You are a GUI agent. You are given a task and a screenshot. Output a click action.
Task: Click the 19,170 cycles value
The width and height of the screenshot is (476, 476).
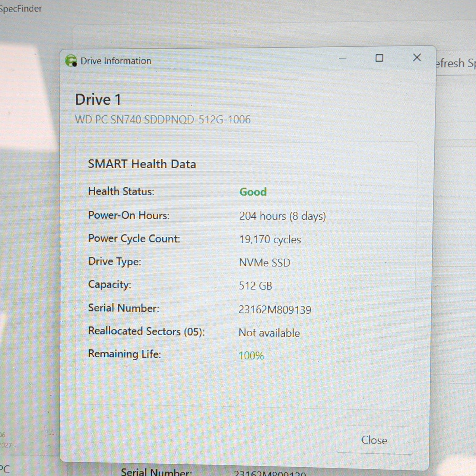(270, 240)
